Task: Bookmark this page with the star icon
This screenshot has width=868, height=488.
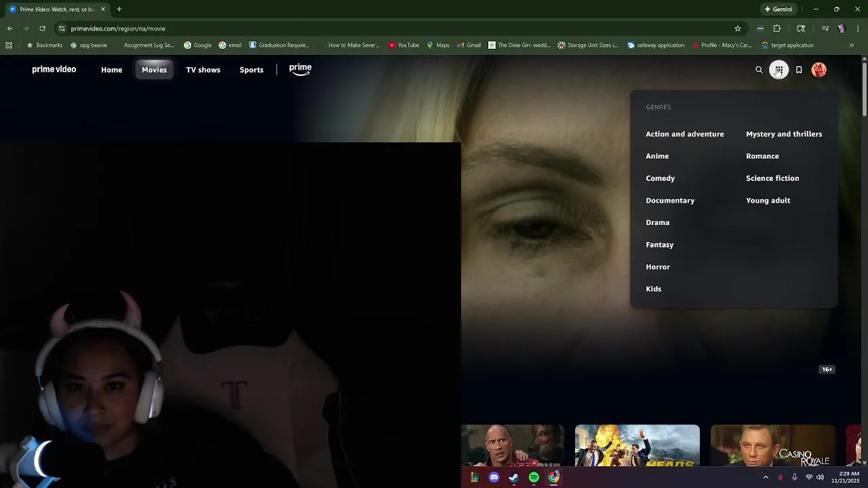Action: tap(738, 28)
